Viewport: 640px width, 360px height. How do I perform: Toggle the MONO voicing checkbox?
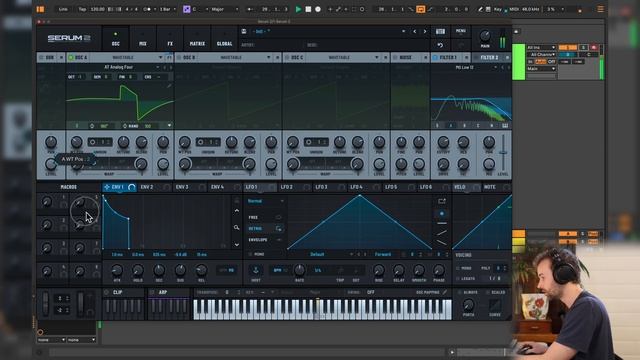click(x=458, y=268)
